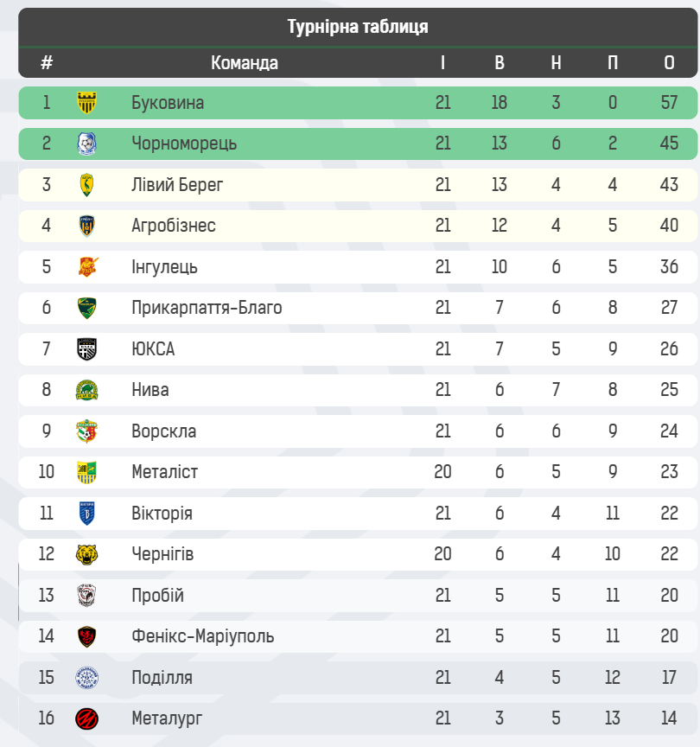Click the ЮКСА black shield logo
This screenshot has height=747, width=700.
86,349
